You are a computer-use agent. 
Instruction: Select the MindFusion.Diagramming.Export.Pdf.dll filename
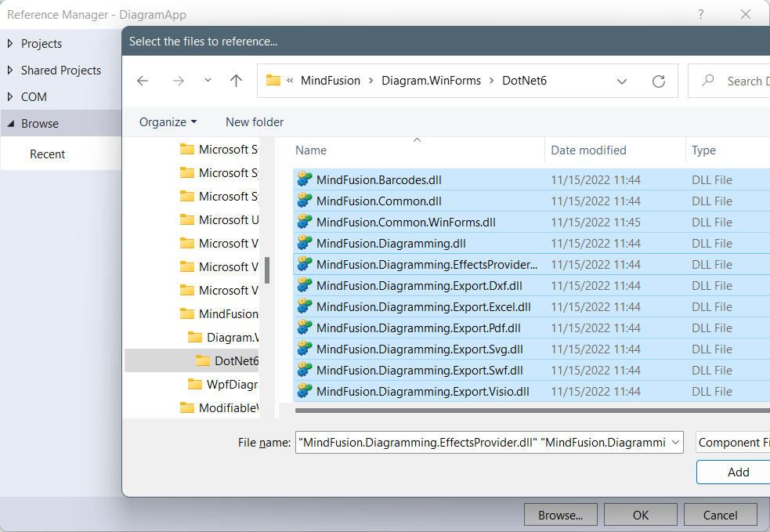(418, 328)
